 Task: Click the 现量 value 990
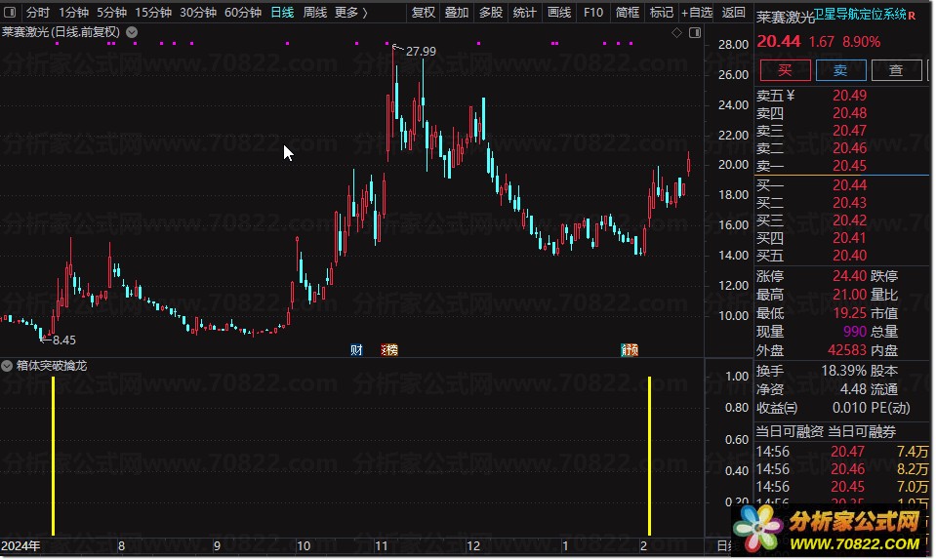[x=855, y=332]
